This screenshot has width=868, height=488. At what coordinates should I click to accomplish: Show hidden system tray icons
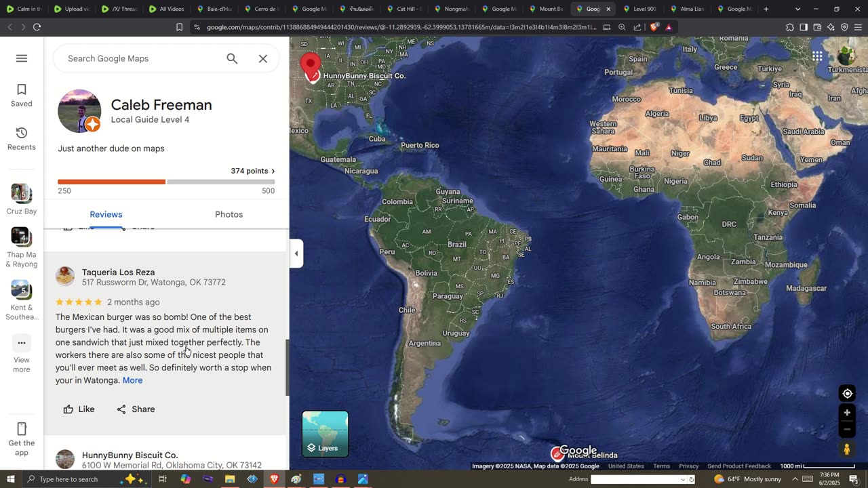click(x=795, y=479)
